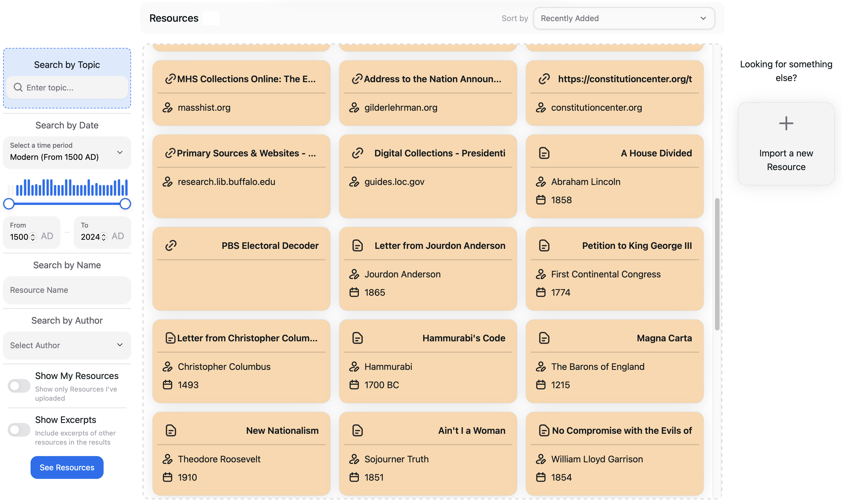Click source text guides.loc.gov
The width and height of the screenshot is (842, 504).
pyautogui.click(x=394, y=182)
